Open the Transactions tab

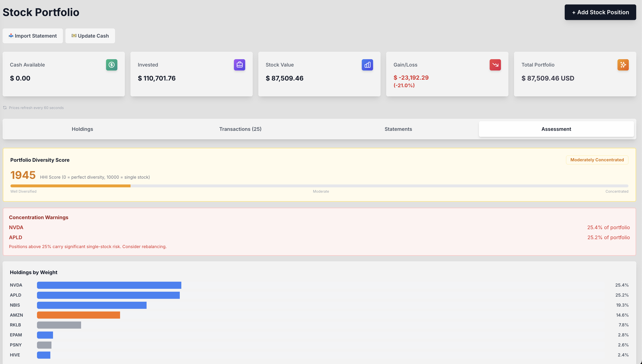point(240,129)
